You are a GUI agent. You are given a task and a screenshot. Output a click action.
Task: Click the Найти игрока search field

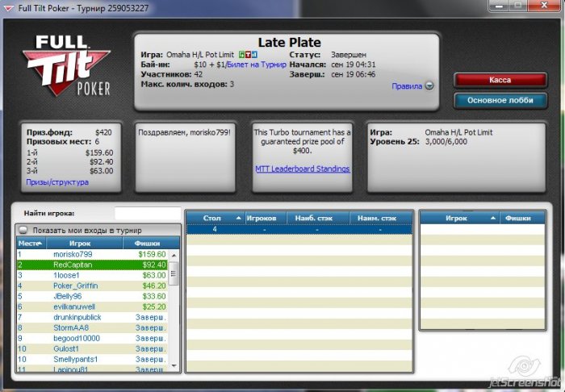pos(148,213)
